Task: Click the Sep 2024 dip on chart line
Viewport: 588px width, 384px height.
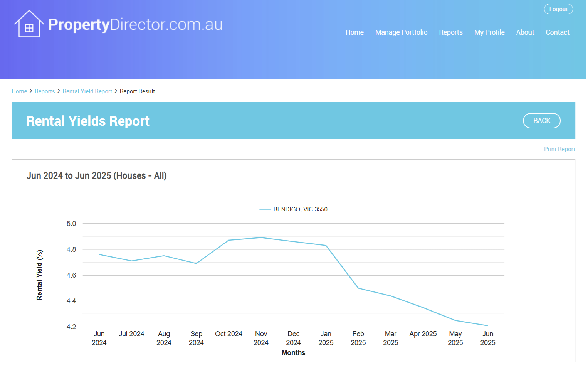Action: tap(197, 263)
